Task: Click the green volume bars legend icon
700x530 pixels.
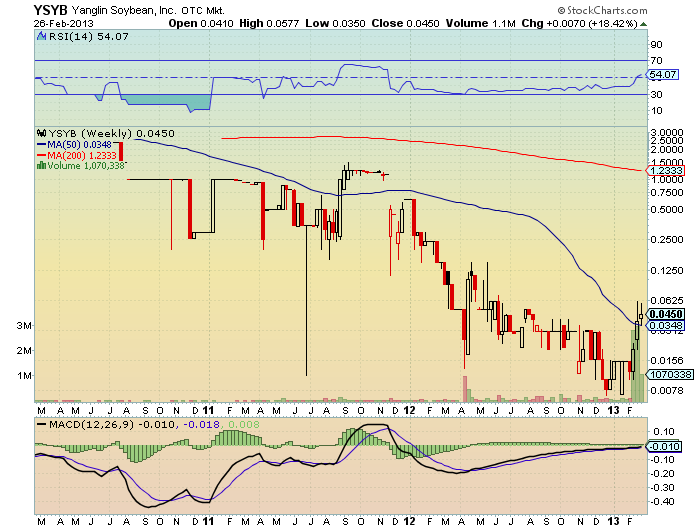Action: pos(40,166)
